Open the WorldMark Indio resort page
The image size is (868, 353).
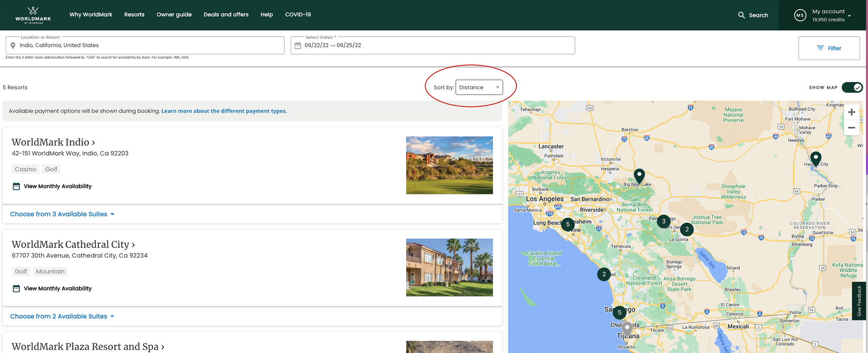(x=53, y=142)
